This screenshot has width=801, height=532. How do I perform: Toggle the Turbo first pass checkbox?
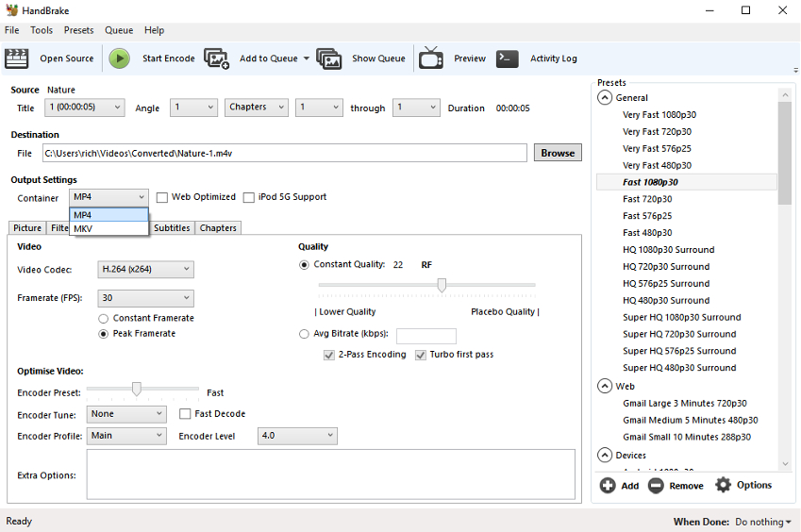[421, 355]
